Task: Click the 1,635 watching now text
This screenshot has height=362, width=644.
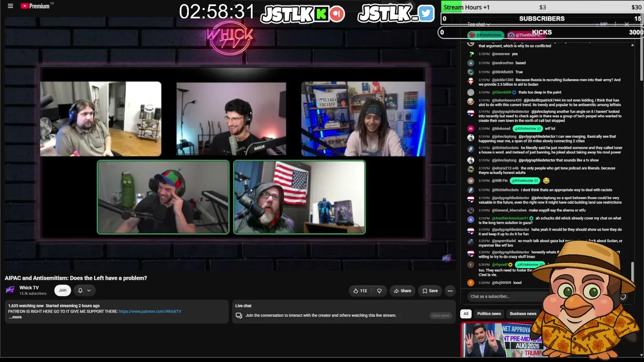Action: (26, 306)
